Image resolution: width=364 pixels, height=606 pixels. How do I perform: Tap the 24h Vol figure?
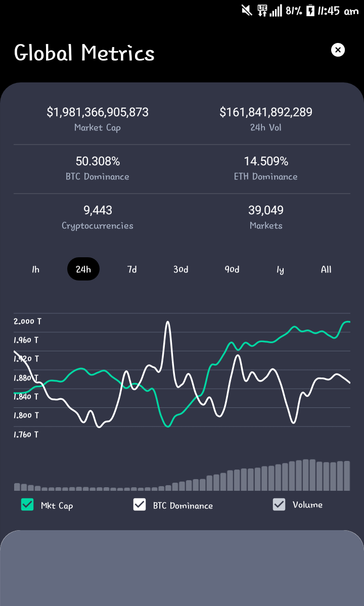(x=266, y=112)
